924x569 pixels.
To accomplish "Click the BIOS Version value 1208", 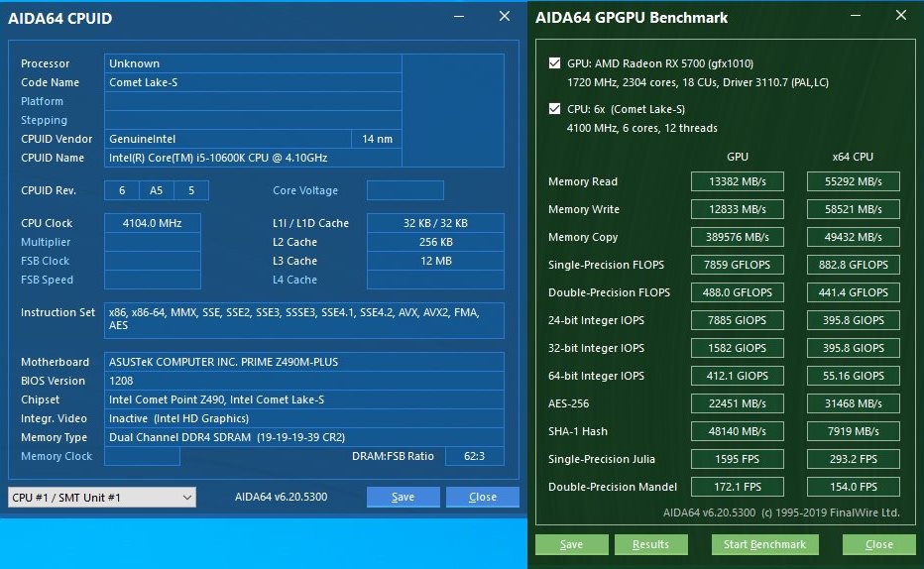I will 304,381.
